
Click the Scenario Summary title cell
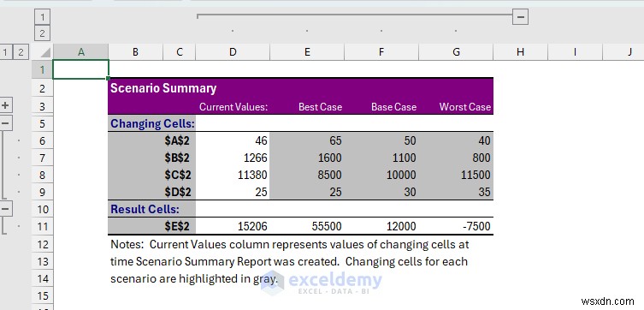tap(163, 88)
